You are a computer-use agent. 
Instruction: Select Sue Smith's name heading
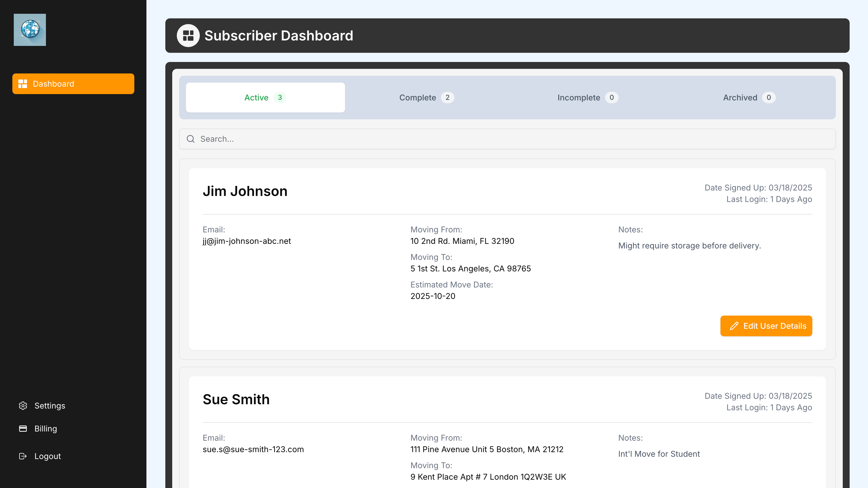click(236, 399)
